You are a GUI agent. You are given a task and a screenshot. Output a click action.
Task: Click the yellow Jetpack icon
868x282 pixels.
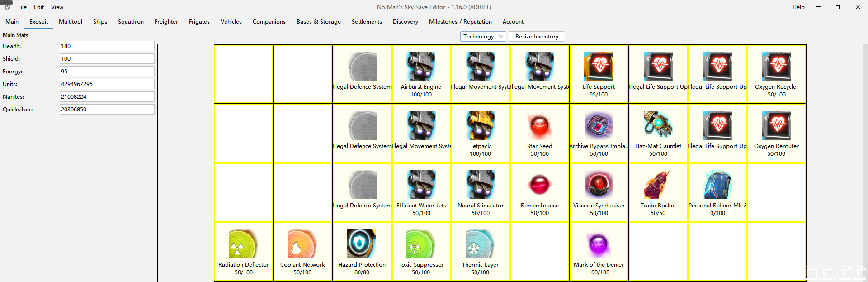(x=480, y=125)
